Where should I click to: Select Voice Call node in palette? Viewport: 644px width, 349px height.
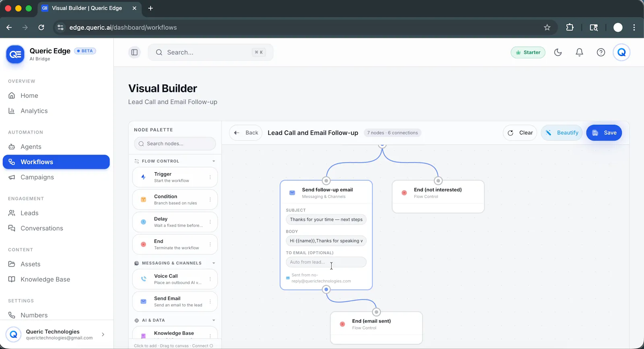(175, 279)
